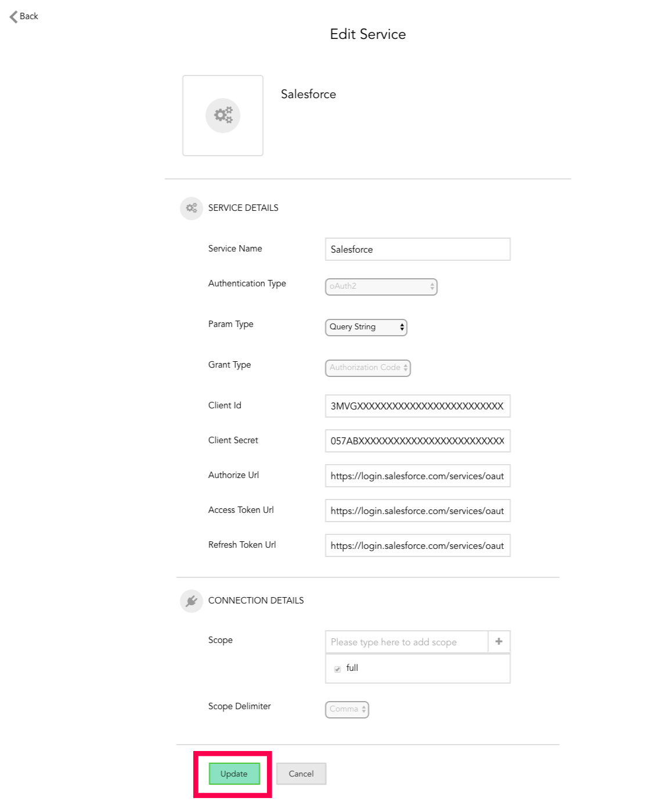Click the Cancel button
The height and width of the screenshot is (812, 671).
pos(301,774)
